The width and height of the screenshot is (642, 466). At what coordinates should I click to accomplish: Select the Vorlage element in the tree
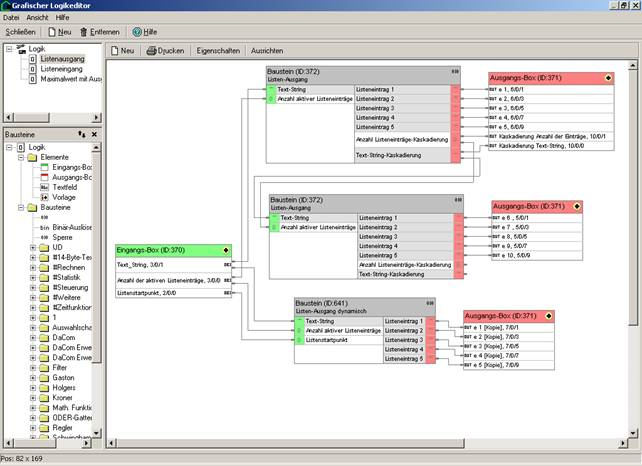[x=65, y=197]
